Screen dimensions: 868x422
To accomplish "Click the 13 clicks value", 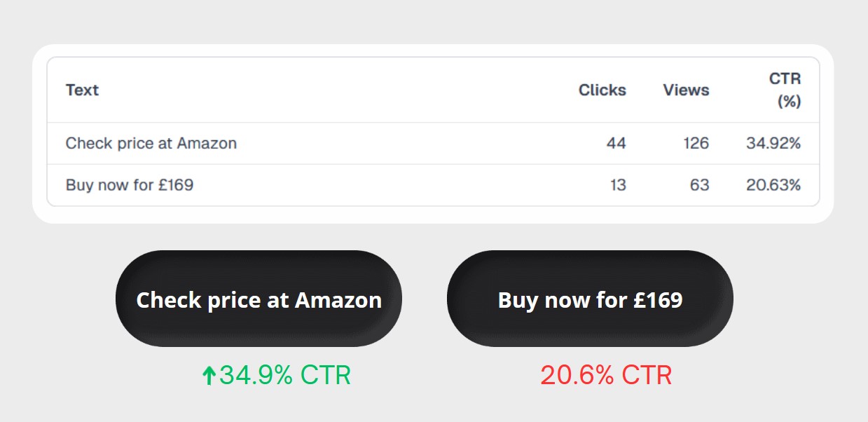I will pos(618,185).
